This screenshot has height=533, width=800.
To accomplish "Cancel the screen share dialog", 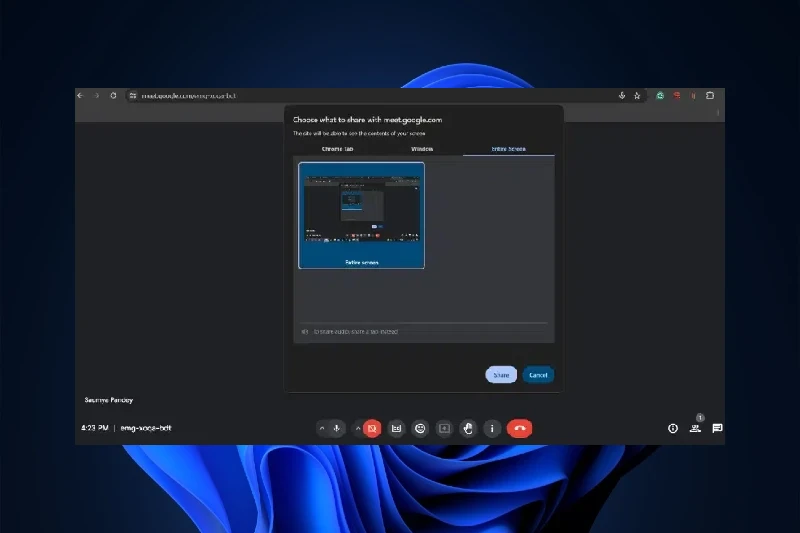I will click(x=538, y=375).
